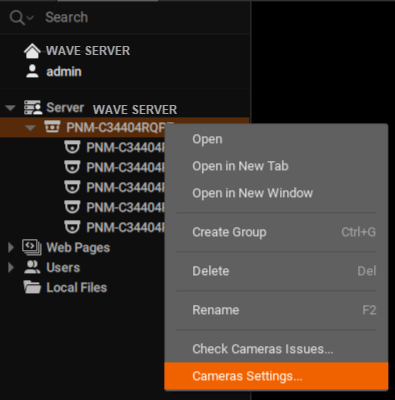Select the Server icon in tree
The image size is (395, 400).
(x=33, y=108)
